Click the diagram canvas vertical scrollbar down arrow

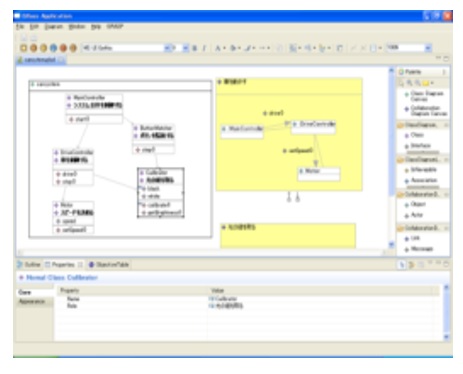point(392,245)
